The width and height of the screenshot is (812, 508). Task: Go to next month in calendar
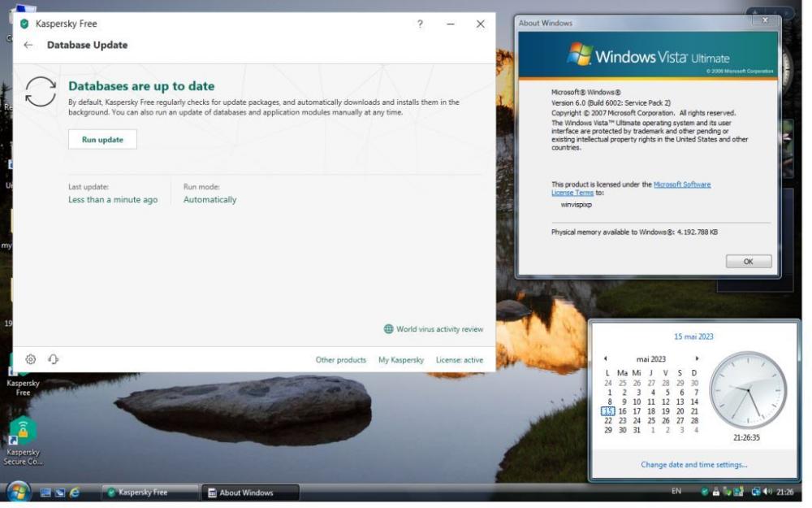pyautogui.click(x=697, y=358)
